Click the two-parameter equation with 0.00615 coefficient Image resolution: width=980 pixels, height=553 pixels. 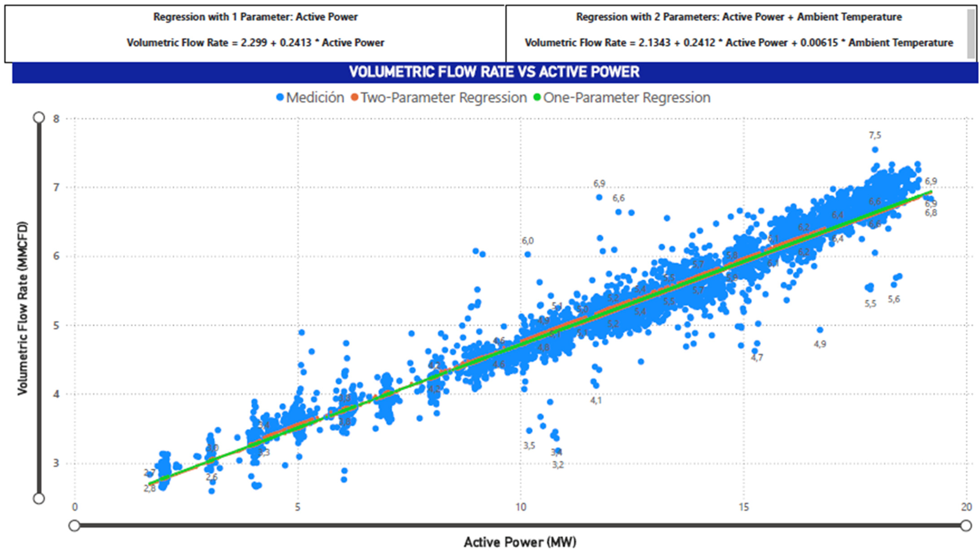(x=739, y=43)
